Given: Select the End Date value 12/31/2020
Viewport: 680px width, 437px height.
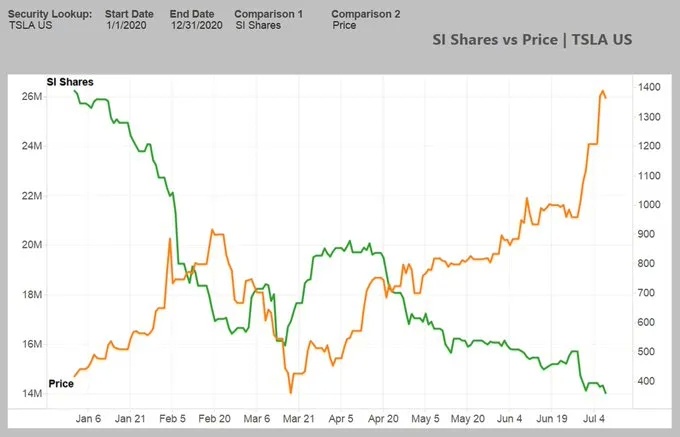Looking at the screenshot, I should pyautogui.click(x=197, y=25).
